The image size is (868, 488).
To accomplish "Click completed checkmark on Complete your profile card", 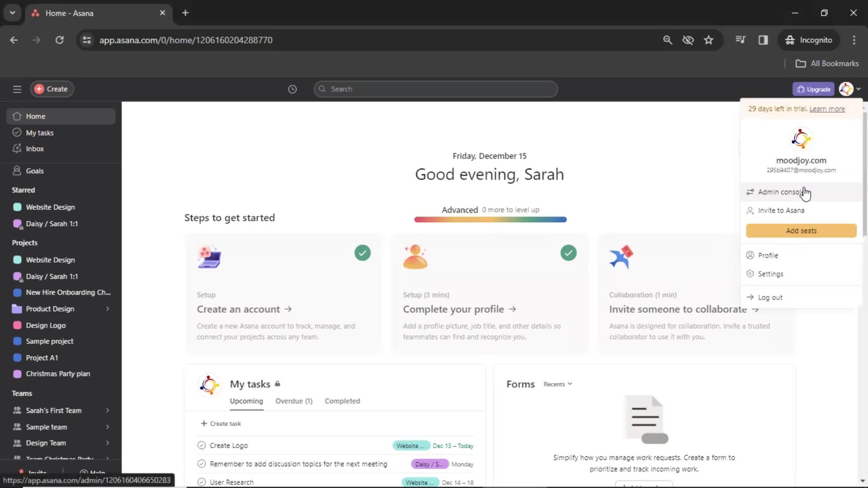I will pyautogui.click(x=568, y=253).
